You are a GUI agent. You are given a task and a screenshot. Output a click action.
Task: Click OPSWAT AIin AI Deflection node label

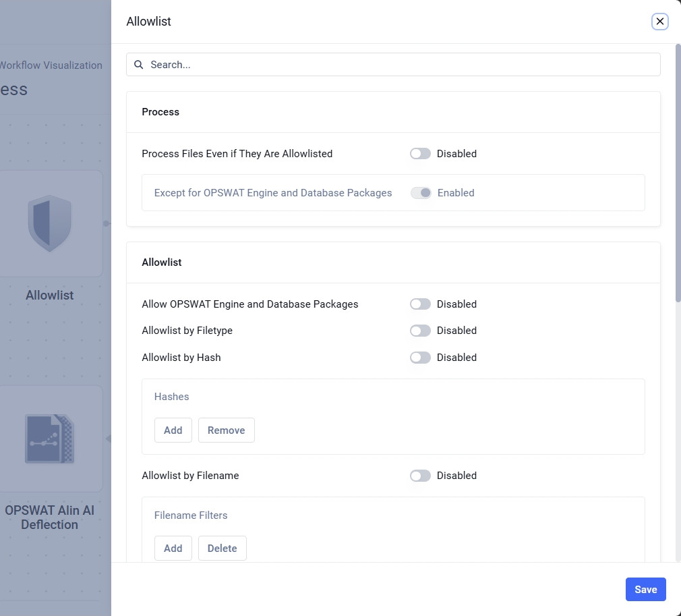coord(49,517)
